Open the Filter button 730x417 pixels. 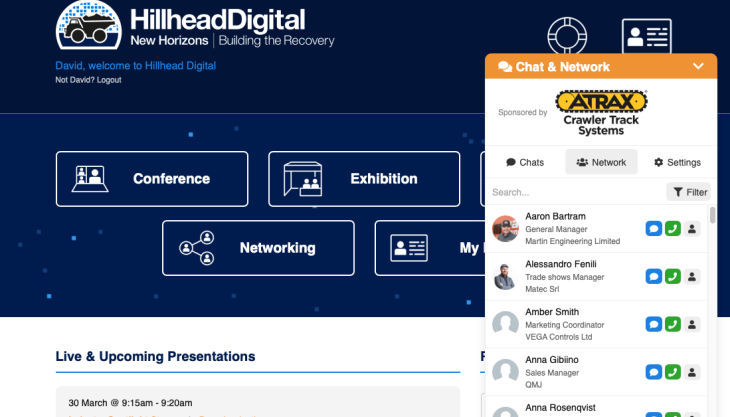point(689,192)
